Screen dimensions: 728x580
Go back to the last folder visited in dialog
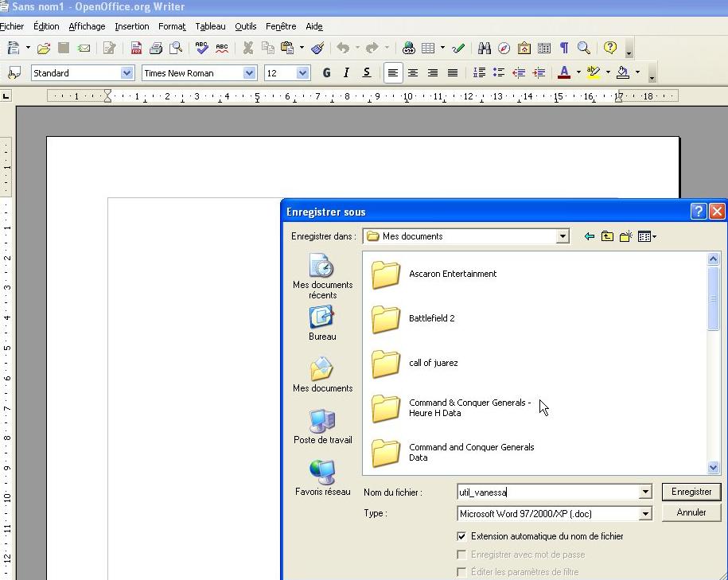(x=590, y=236)
